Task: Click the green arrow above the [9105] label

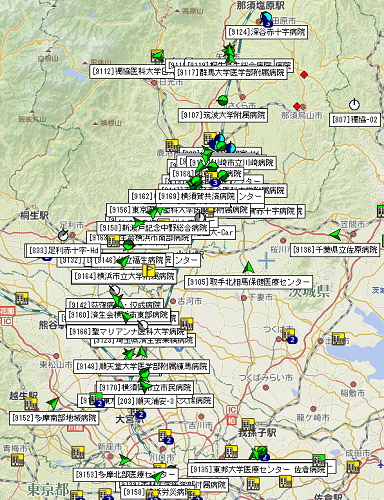Action: [248, 267]
